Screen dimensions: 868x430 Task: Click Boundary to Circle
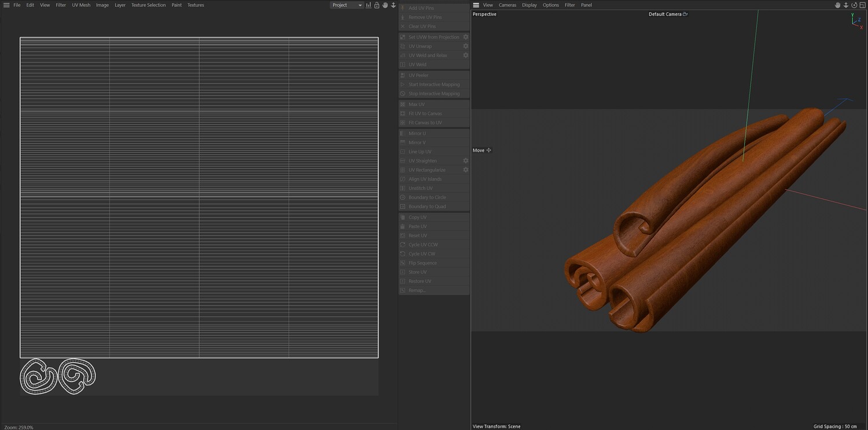(434, 197)
